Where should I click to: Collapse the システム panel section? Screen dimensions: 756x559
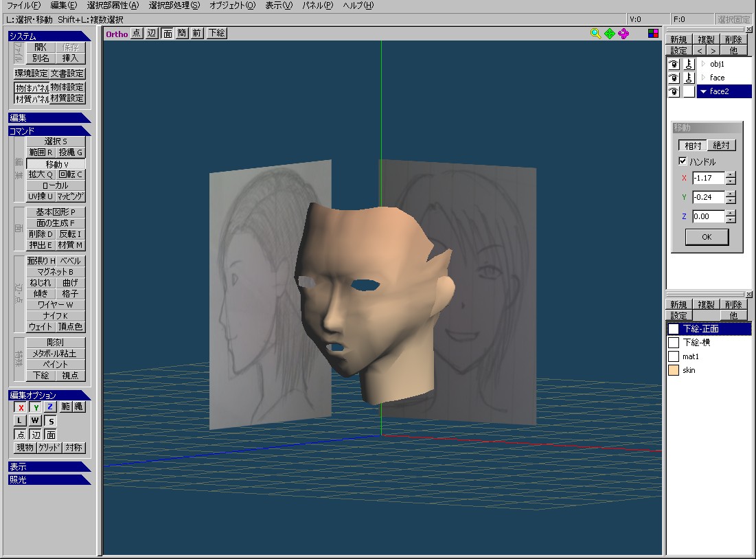pos(49,36)
